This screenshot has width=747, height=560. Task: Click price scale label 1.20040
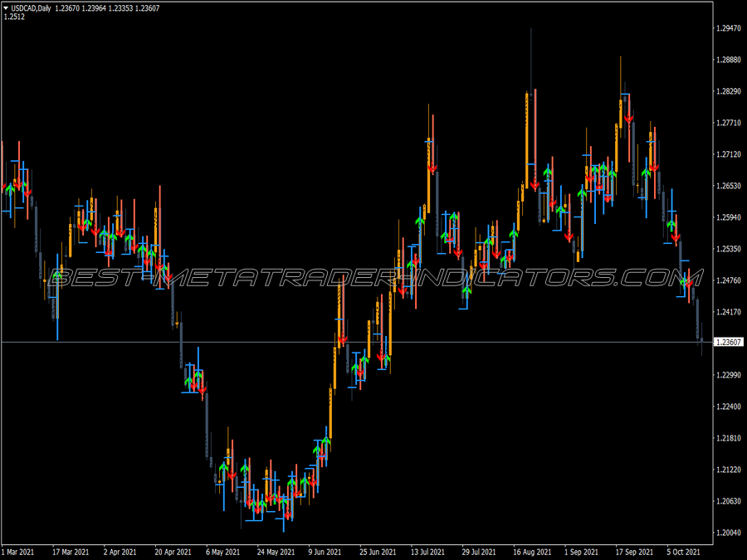pyautogui.click(x=729, y=533)
